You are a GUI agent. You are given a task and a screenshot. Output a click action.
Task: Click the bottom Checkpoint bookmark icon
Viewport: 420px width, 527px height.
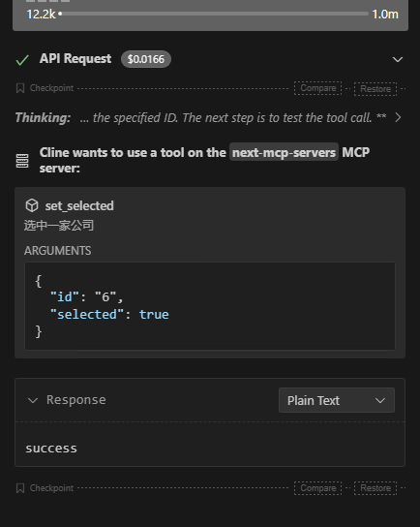tap(20, 488)
